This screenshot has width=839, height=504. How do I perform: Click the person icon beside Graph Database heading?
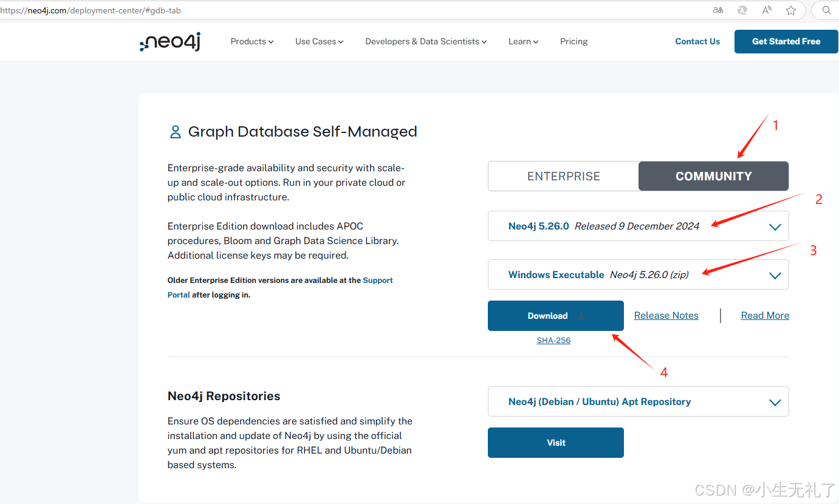pos(175,132)
